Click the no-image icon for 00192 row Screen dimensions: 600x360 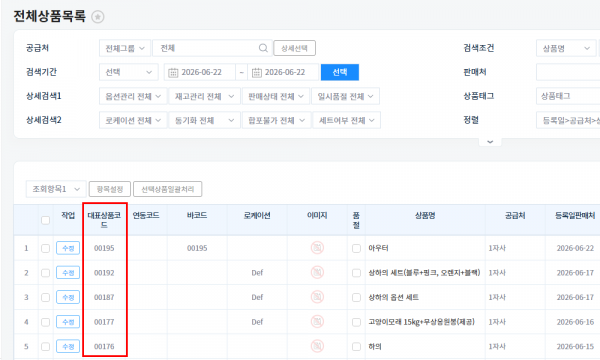(x=317, y=272)
